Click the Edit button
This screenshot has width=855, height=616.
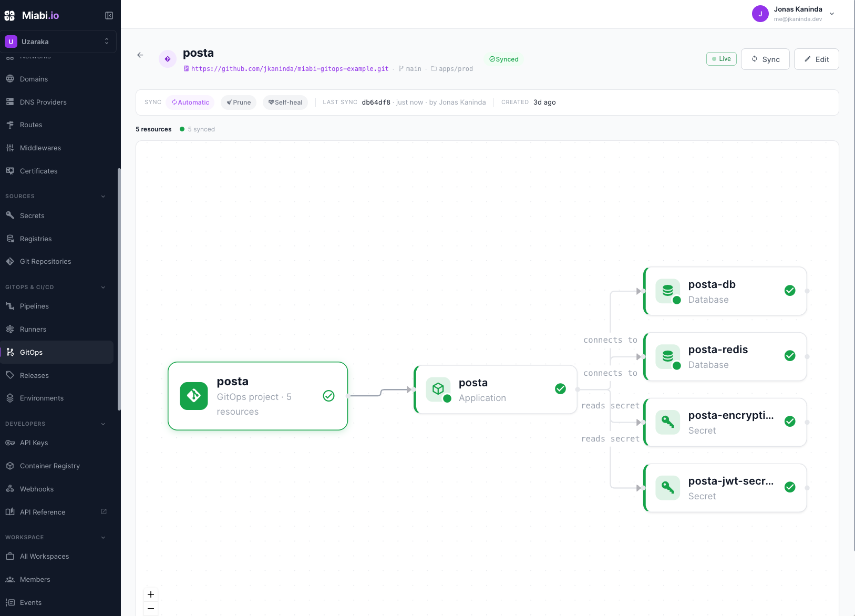[x=816, y=59]
